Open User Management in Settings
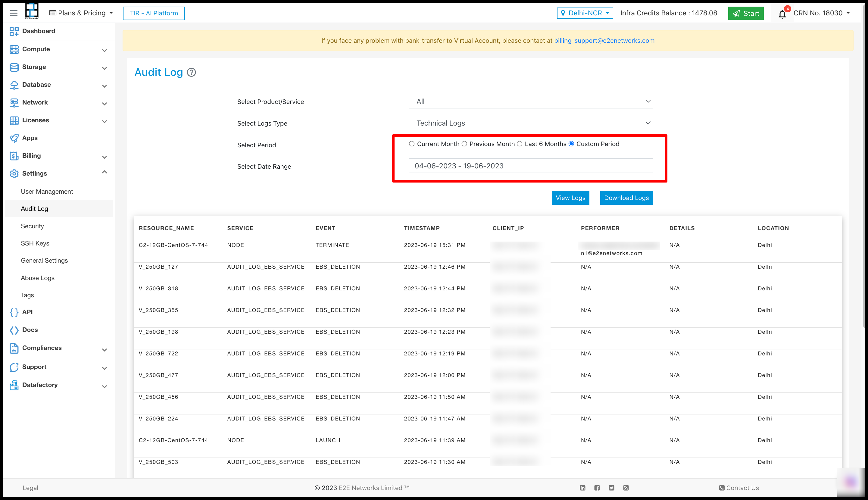The height and width of the screenshot is (500, 868). [47, 192]
